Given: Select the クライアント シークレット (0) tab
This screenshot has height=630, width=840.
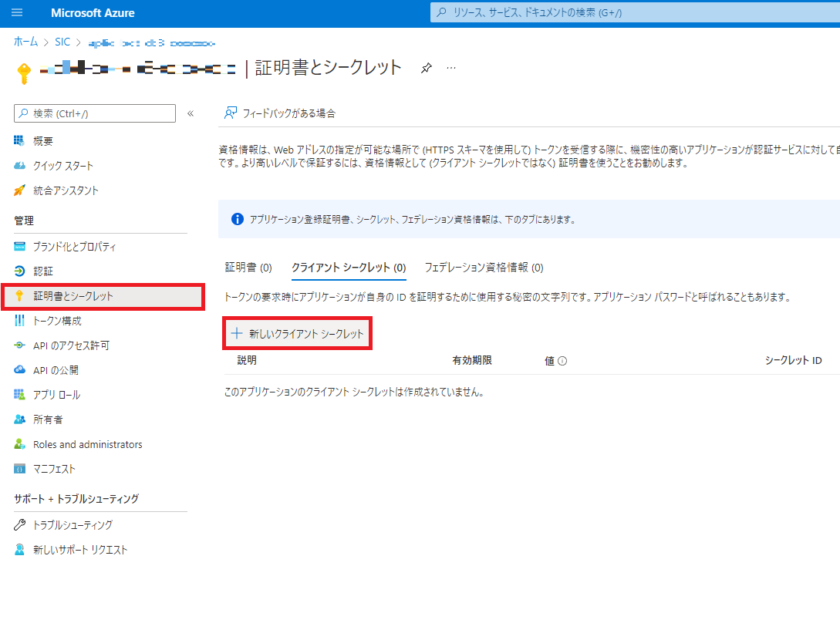Looking at the screenshot, I should [349, 268].
